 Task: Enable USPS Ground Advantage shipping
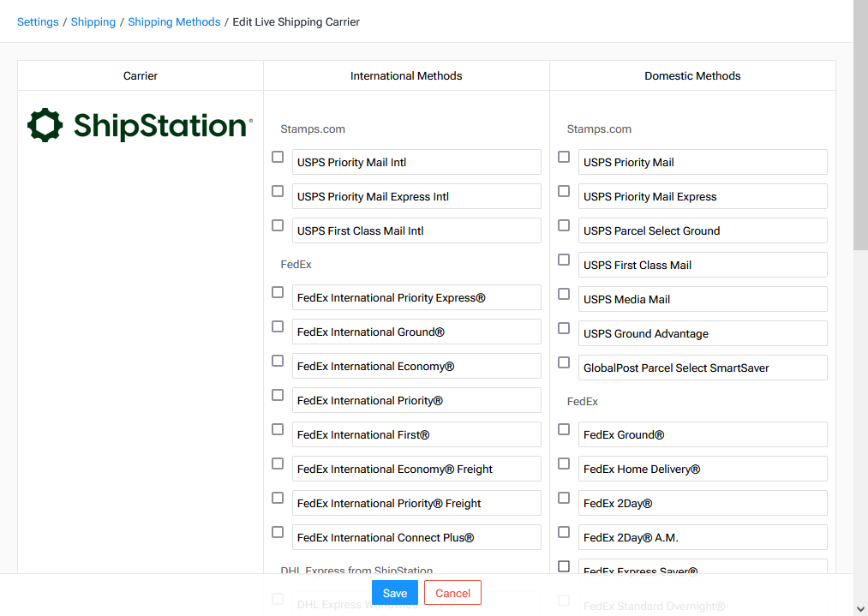point(564,328)
